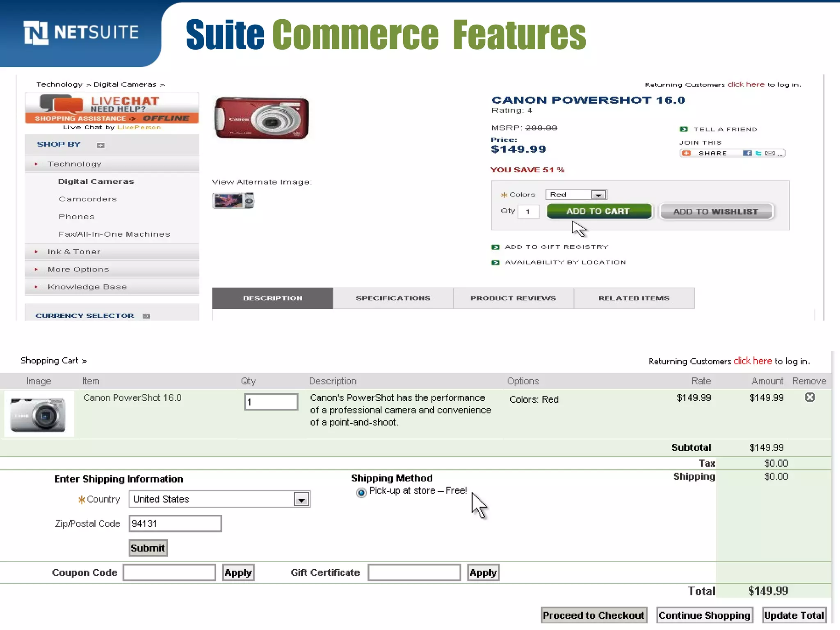This screenshot has height=630, width=840.
Task: Click the Canon PowerShot 16.0 cart item name
Action: pos(132,398)
